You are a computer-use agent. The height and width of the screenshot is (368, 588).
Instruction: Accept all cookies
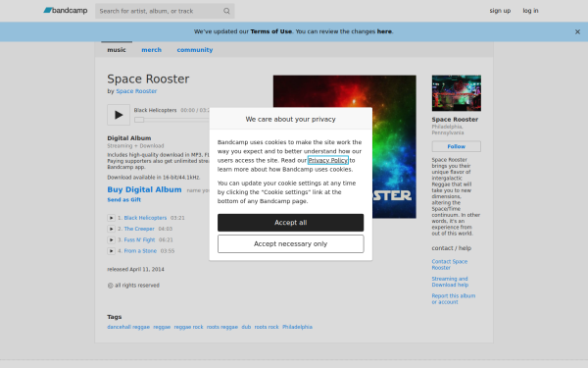tap(291, 223)
